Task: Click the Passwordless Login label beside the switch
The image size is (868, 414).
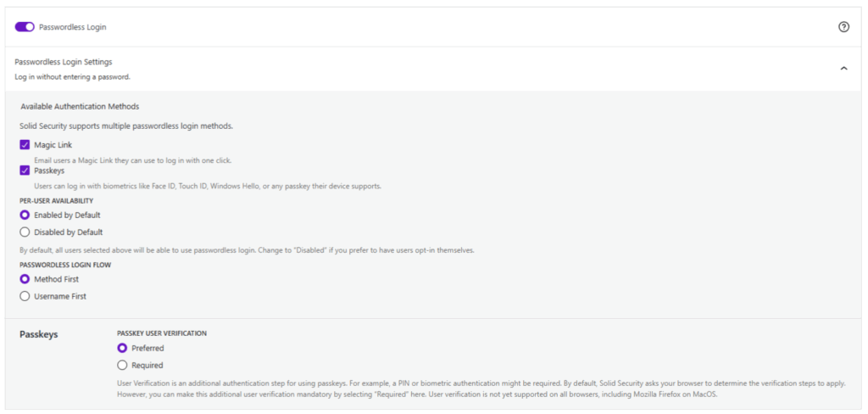Action: (x=72, y=27)
